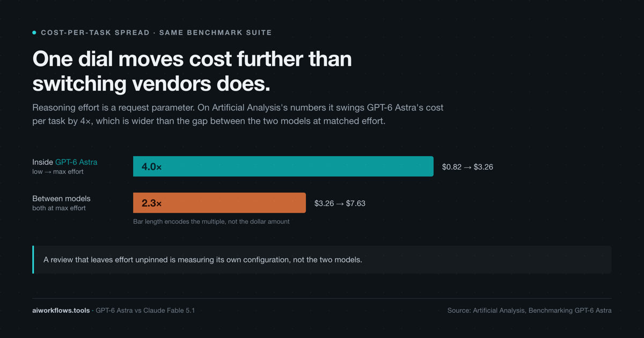Click the teal 4.0× bar

click(x=283, y=166)
